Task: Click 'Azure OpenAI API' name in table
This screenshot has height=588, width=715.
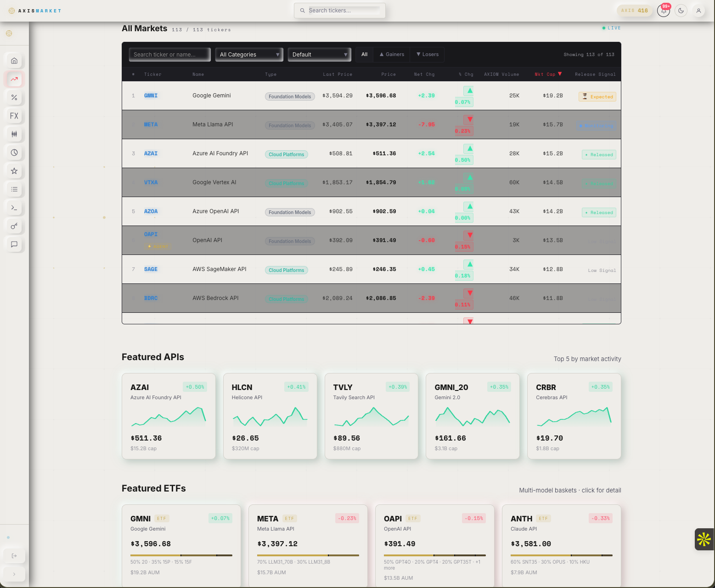Action: point(216,211)
